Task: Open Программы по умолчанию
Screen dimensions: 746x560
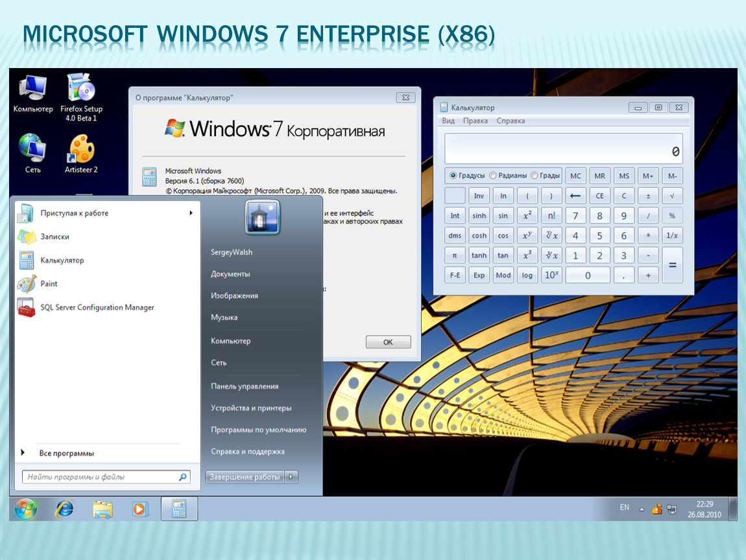Action: point(258,430)
